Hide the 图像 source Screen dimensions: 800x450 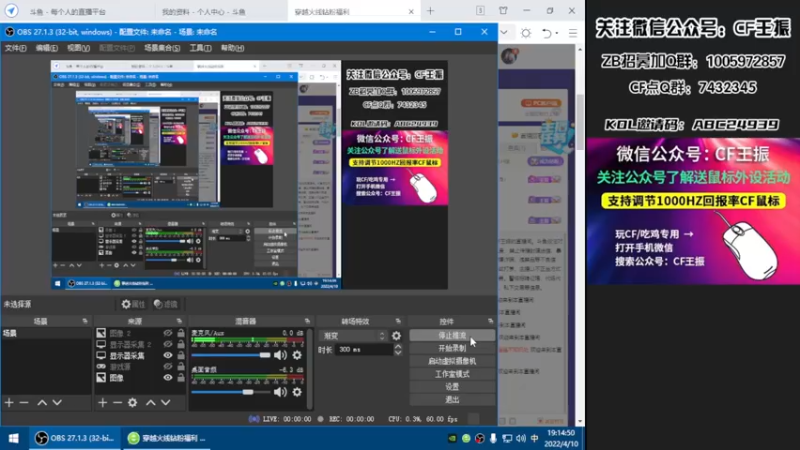pos(168,378)
